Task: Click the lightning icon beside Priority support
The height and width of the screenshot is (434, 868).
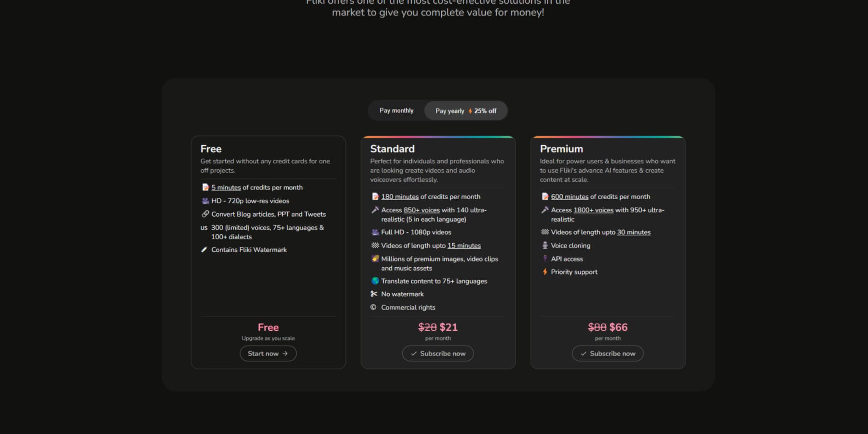Action: [544, 271]
